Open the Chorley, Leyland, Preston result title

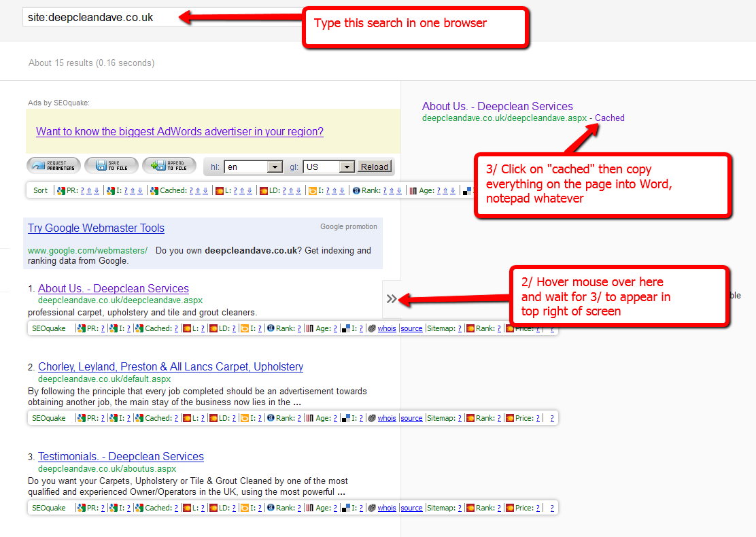tap(171, 367)
